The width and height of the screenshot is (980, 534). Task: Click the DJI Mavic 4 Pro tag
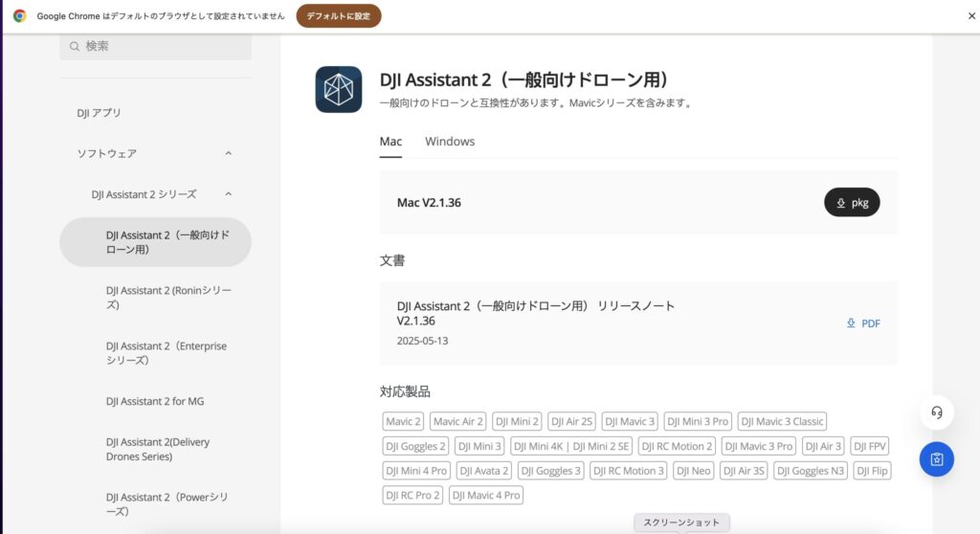(x=485, y=495)
